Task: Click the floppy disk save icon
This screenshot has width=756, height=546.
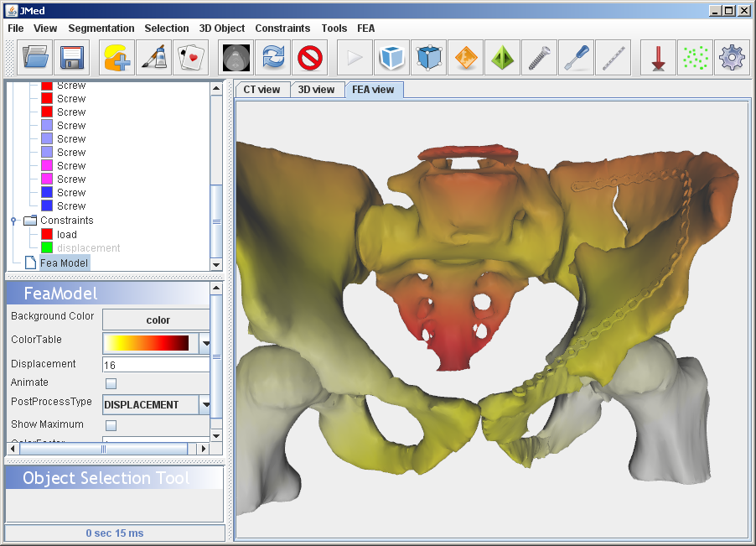Action: (72, 58)
